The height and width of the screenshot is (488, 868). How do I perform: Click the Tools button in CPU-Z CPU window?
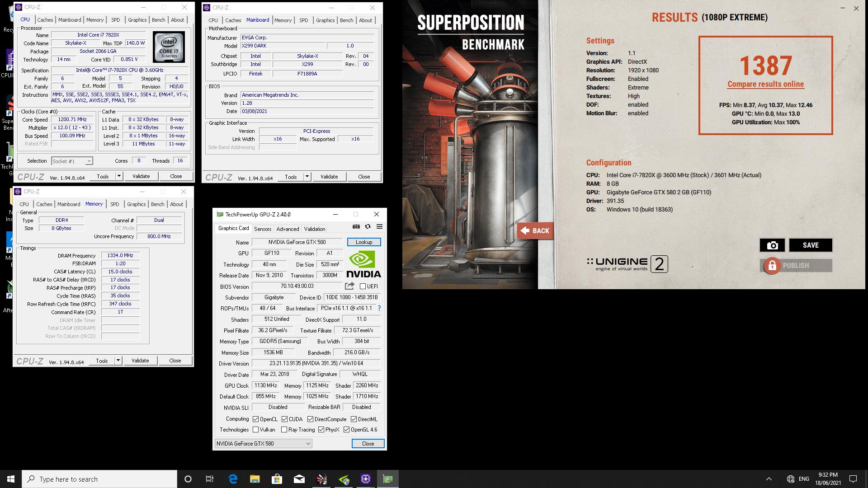103,176
